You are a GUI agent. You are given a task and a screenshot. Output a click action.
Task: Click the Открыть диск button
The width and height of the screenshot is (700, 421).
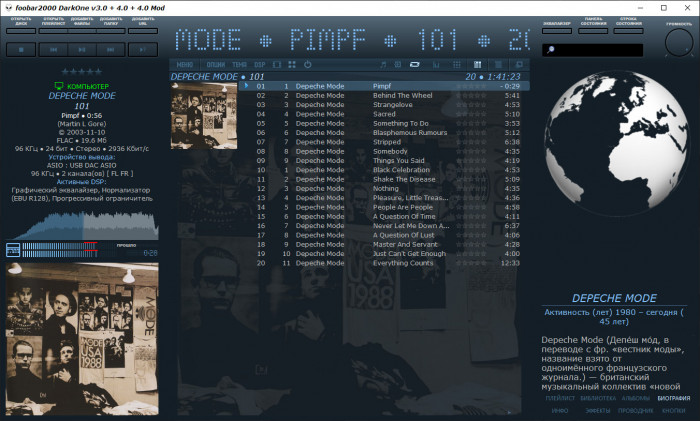click(x=21, y=31)
